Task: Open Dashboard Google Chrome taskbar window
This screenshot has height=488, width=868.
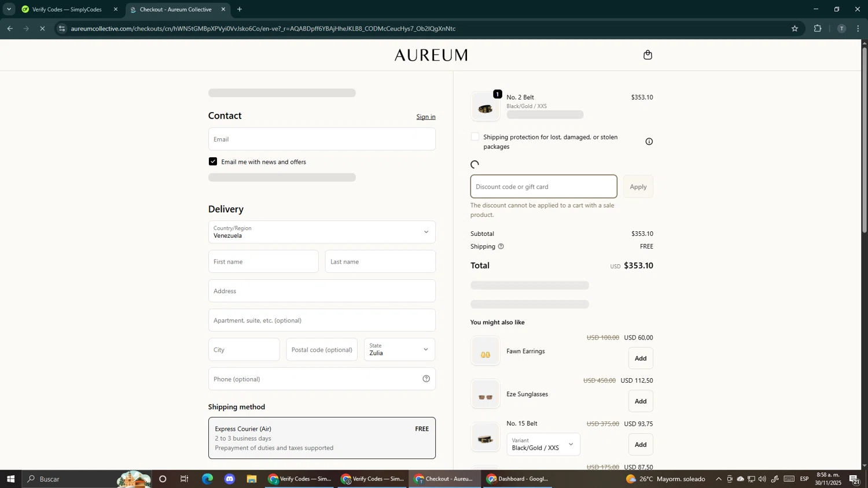Action: click(517, 479)
